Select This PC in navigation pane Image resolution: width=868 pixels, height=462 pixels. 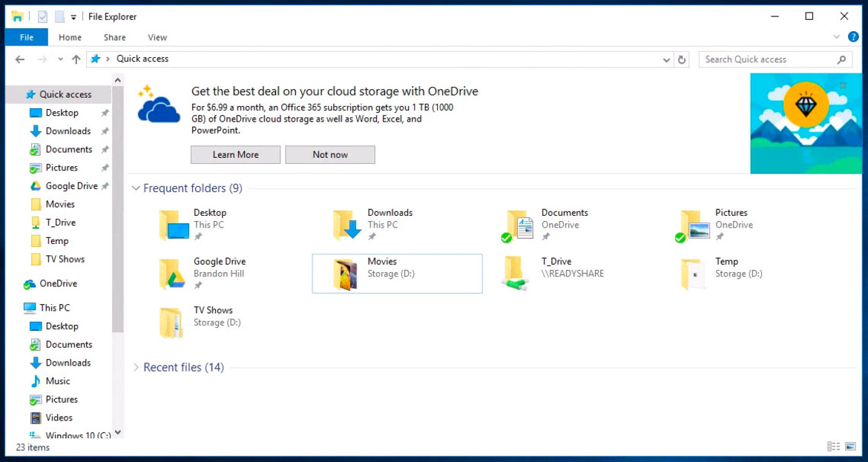[54, 308]
